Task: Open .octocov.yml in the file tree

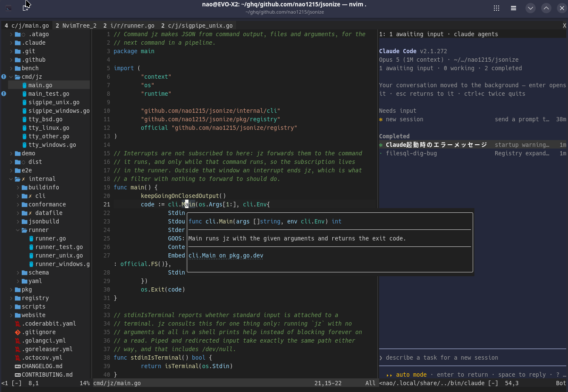Action: pyautogui.click(x=42, y=358)
